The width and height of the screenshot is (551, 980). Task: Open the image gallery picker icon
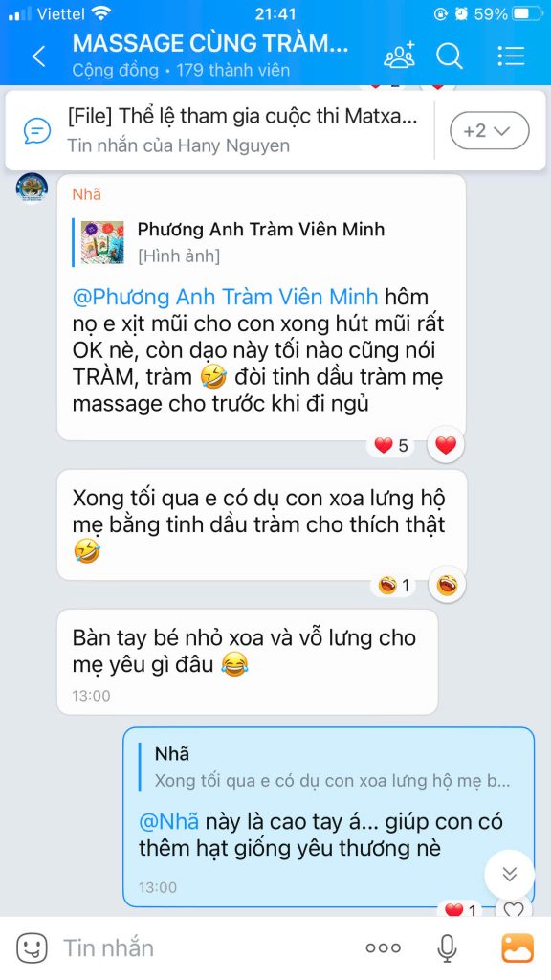pos(518,948)
